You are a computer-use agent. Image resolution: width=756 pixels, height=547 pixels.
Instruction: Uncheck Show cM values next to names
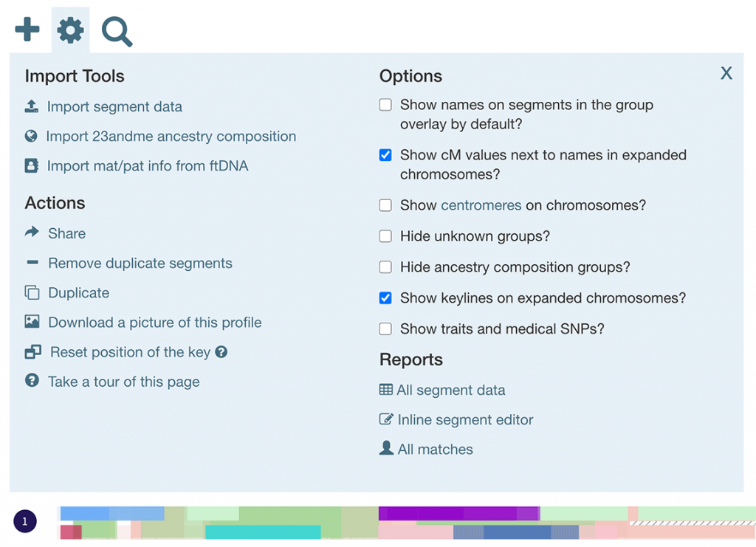(x=385, y=155)
